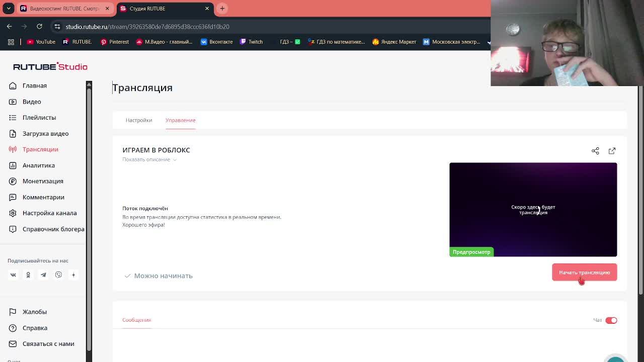Open Видео in the sidebar menu
The image size is (644, 362).
(x=32, y=102)
